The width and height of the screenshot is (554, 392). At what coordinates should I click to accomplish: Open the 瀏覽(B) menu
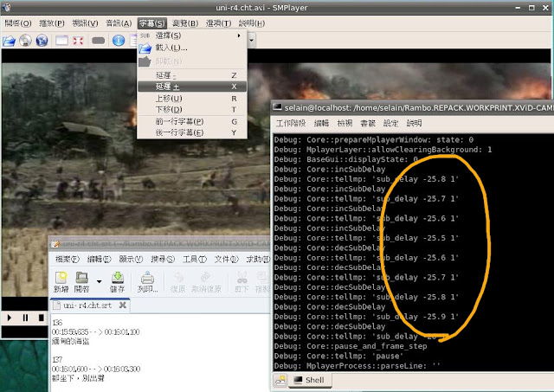coord(185,23)
